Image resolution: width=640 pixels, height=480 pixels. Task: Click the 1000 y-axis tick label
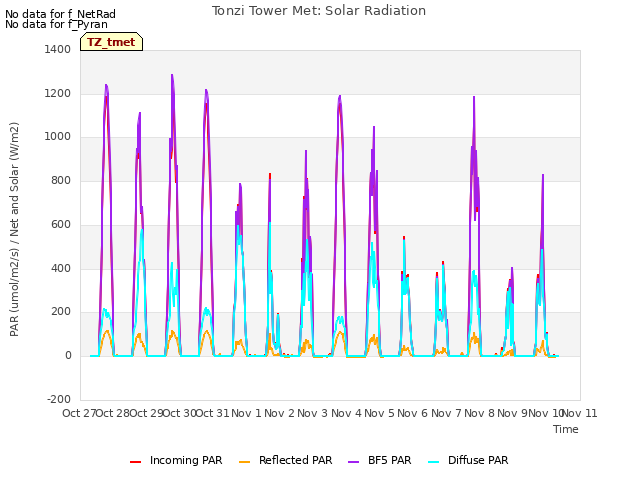tap(58, 136)
